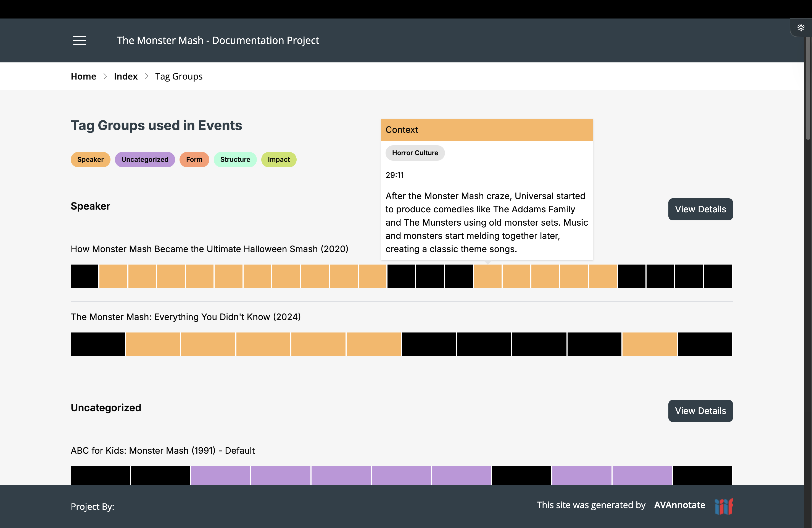
Task: Click the AVAnnotate link in footer
Action: coord(679,505)
